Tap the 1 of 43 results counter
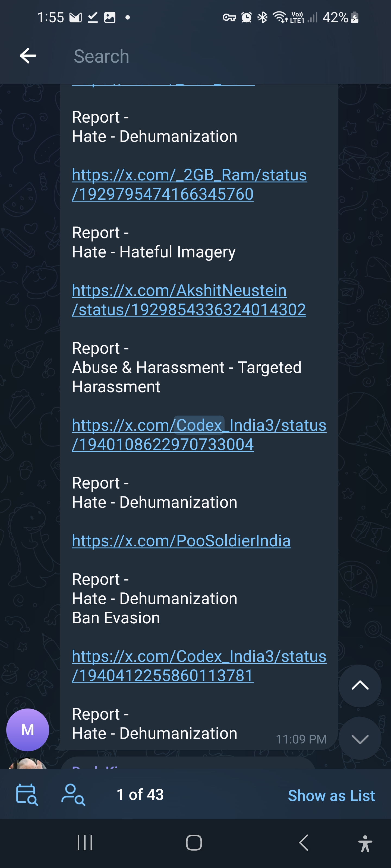 pyautogui.click(x=140, y=794)
